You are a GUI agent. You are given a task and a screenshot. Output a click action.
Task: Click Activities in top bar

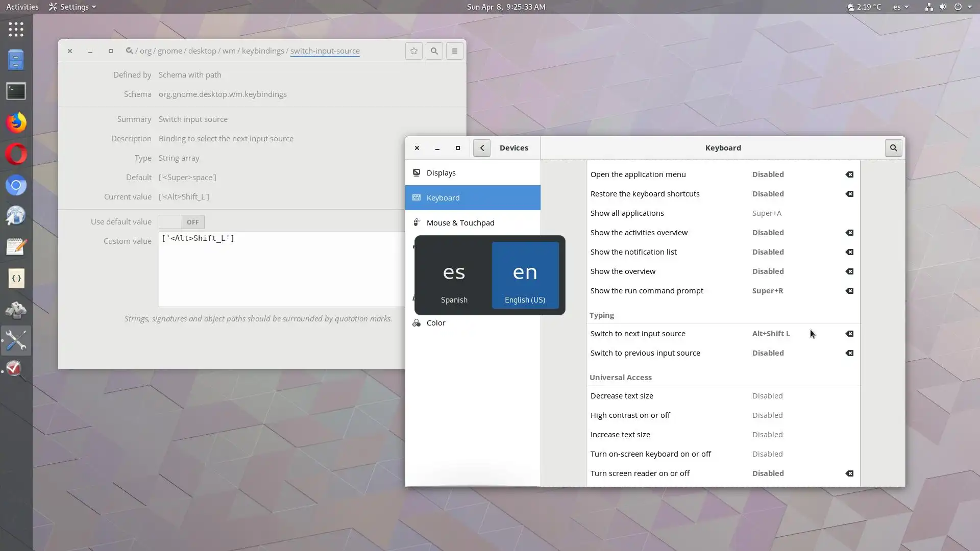[x=22, y=7]
